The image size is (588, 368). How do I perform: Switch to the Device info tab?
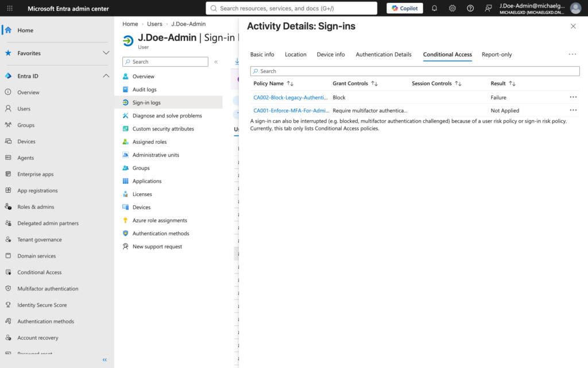point(331,55)
